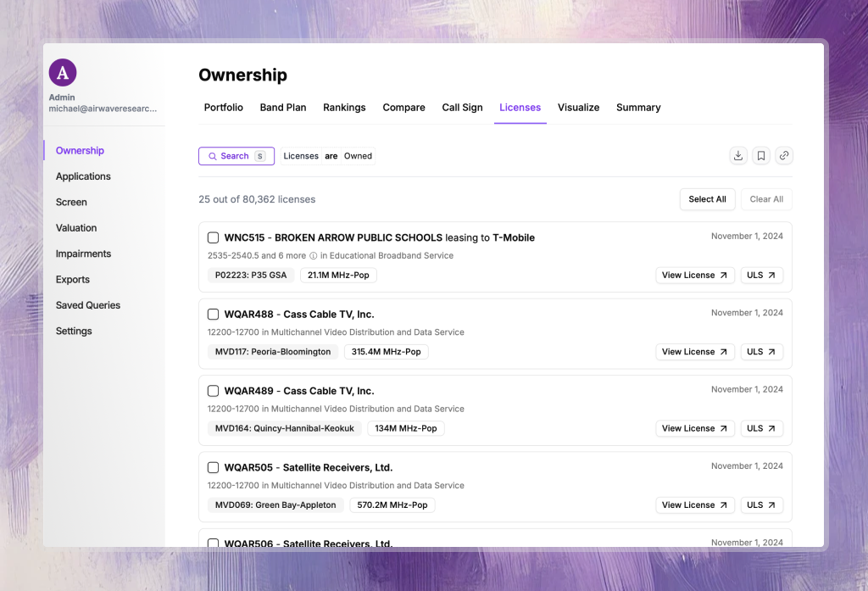Open the Visualize tab

578,108
